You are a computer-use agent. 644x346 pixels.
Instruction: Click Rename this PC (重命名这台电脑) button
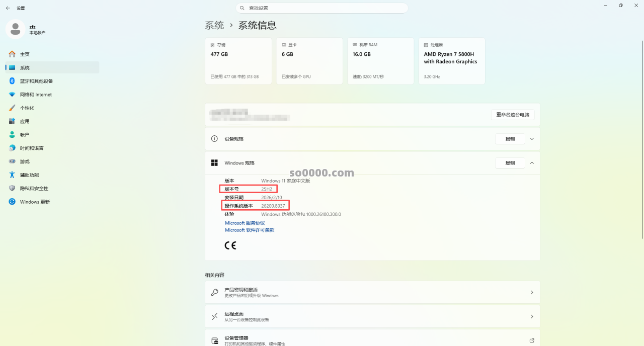click(513, 115)
